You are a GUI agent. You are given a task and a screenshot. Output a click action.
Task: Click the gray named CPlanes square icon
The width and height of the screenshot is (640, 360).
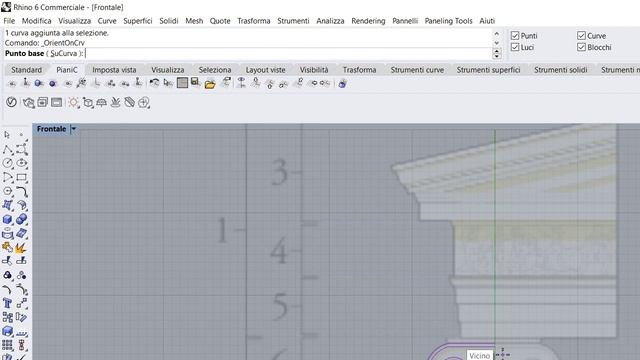(x=182, y=83)
